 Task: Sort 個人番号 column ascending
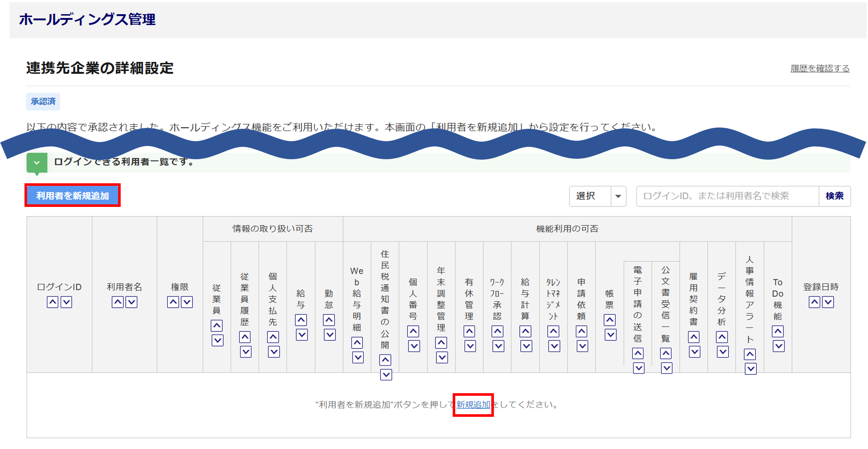tap(413, 331)
